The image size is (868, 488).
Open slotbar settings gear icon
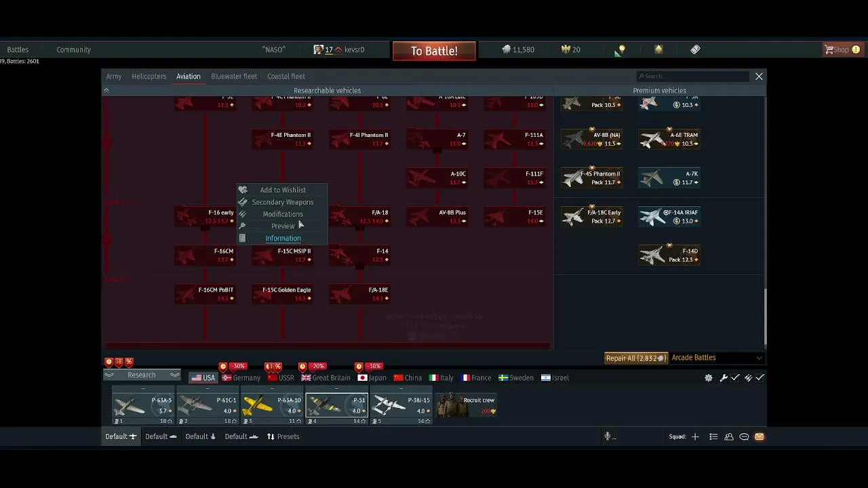click(709, 378)
